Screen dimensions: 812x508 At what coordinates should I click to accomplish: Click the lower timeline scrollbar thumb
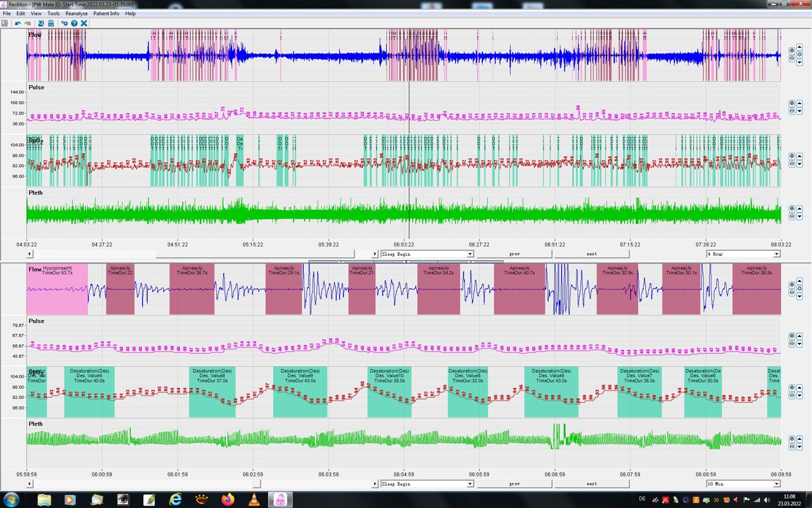(x=256, y=484)
